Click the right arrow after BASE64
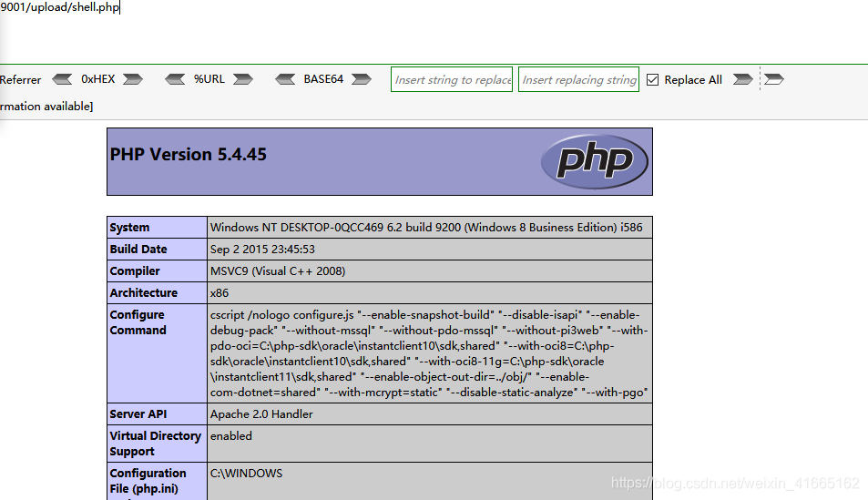 click(x=362, y=79)
